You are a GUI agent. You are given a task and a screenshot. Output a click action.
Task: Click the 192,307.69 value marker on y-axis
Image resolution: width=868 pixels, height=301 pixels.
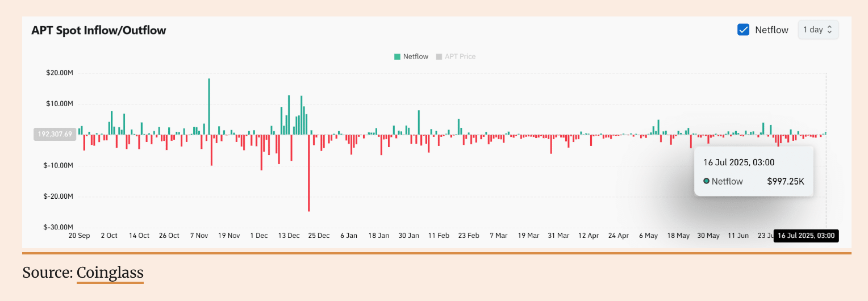click(55, 135)
